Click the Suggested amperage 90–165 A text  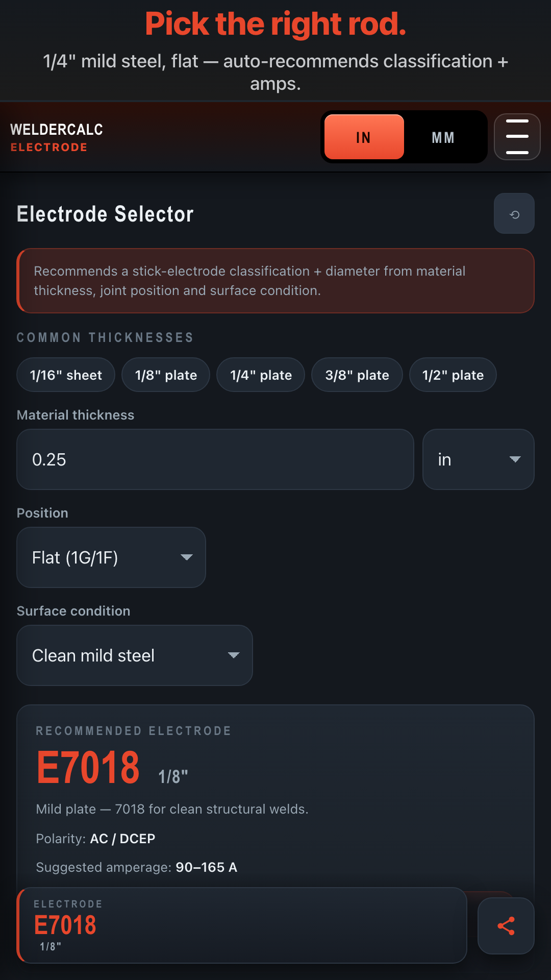click(136, 867)
